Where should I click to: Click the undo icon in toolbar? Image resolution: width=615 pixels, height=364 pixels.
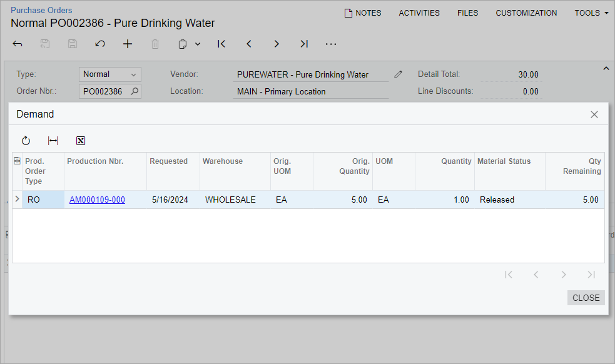point(100,44)
